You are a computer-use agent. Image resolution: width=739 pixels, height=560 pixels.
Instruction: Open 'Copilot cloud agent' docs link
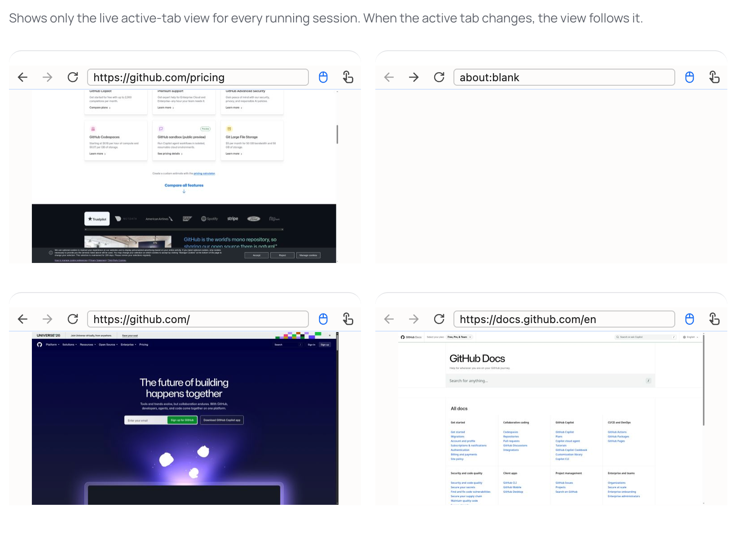tap(567, 441)
